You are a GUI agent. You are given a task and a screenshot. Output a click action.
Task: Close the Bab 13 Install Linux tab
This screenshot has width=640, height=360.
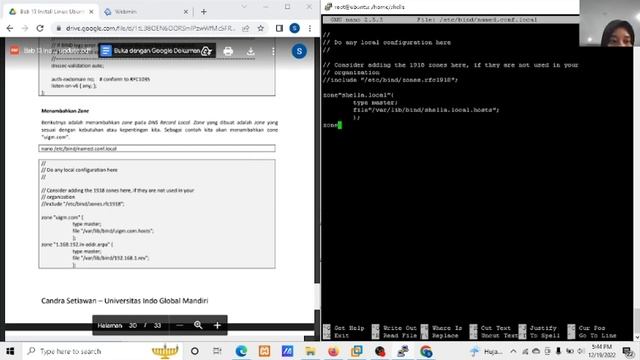(x=91, y=12)
